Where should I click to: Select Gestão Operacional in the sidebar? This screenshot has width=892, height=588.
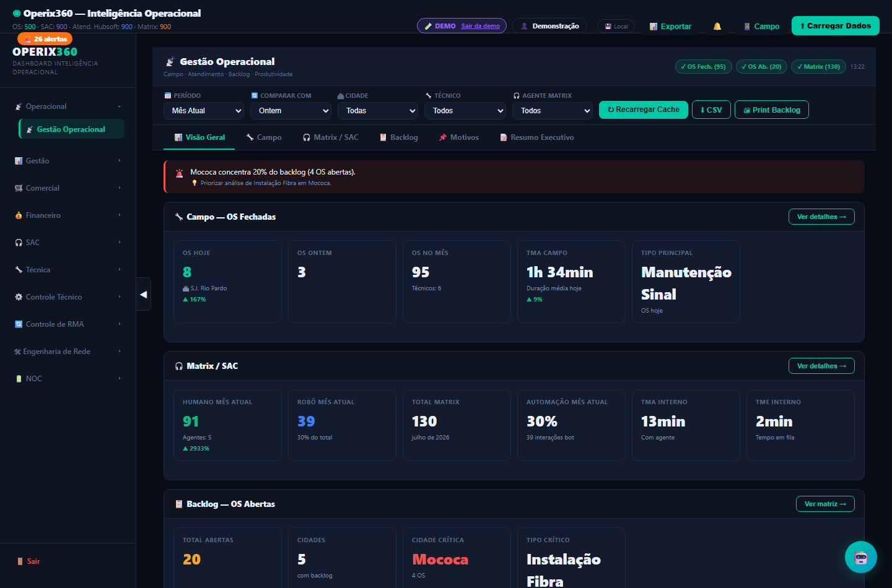(x=72, y=129)
